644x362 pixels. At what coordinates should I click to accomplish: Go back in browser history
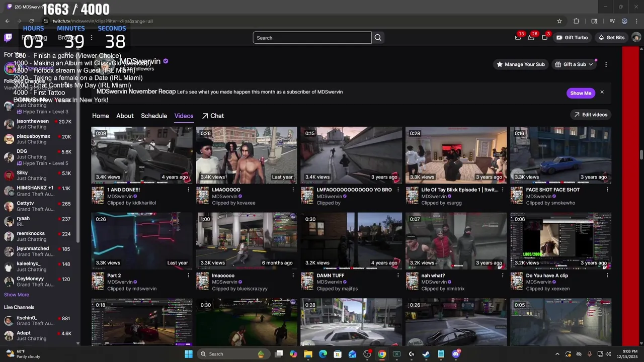[x=7, y=21]
